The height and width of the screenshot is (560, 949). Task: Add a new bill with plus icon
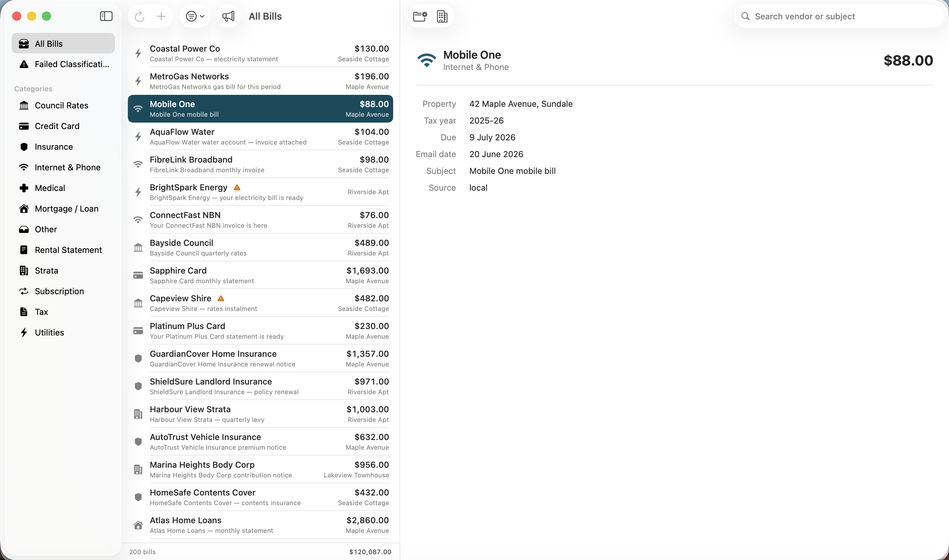pyautogui.click(x=161, y=16)
